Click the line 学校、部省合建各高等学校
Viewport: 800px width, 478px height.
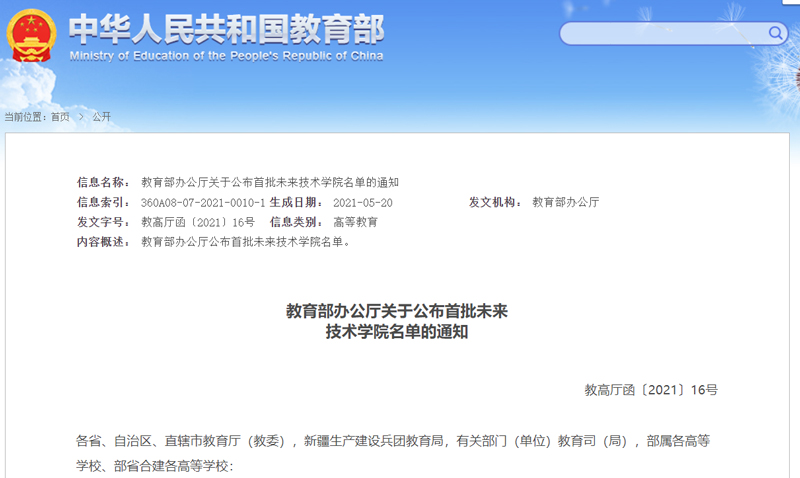[155, 466]
